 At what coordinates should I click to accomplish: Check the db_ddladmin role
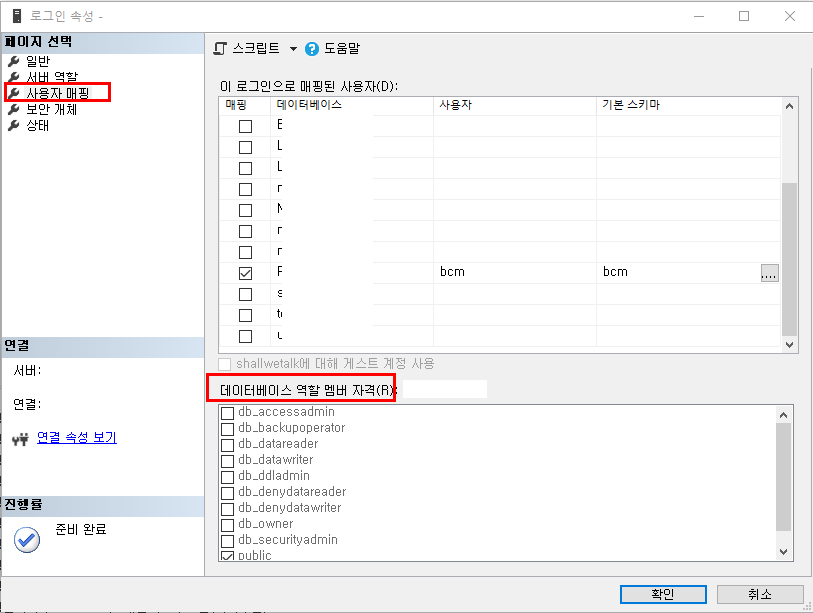(x=227, y=477)
